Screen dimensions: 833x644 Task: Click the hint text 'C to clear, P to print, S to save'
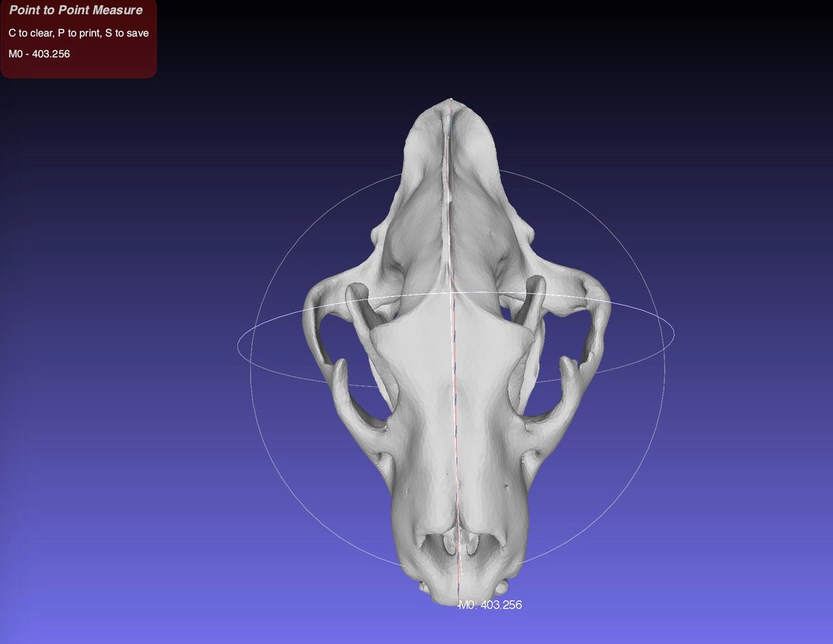coord(78,32)
